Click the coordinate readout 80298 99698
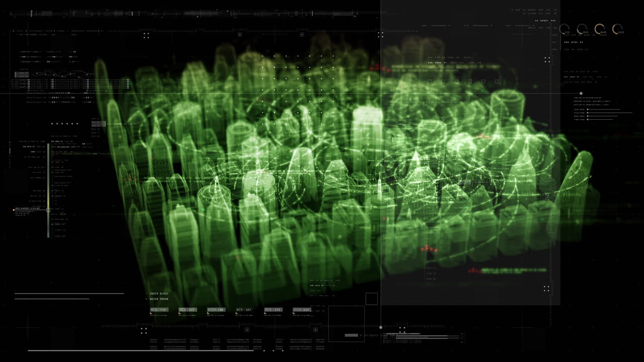644x362 pixels. pos(159,299)
